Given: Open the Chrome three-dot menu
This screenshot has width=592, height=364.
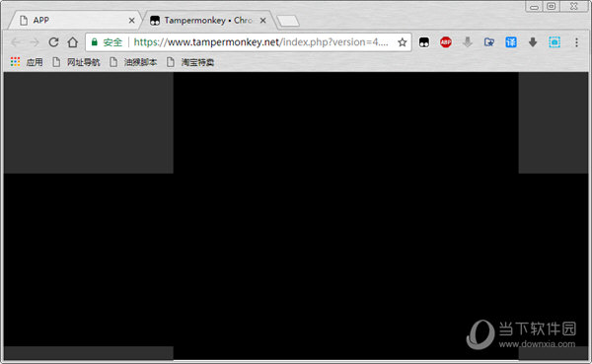Looking at the screenshot, I should [x=576, y=41].
